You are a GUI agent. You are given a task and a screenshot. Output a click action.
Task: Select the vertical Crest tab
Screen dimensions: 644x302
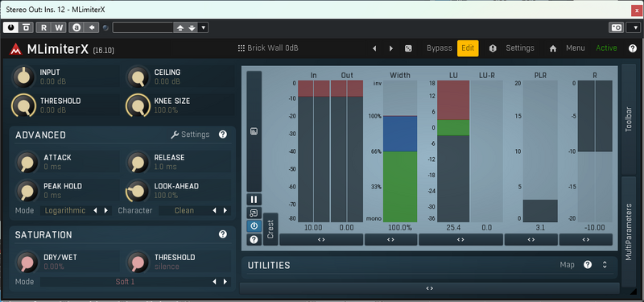click(x=270, y=229)
